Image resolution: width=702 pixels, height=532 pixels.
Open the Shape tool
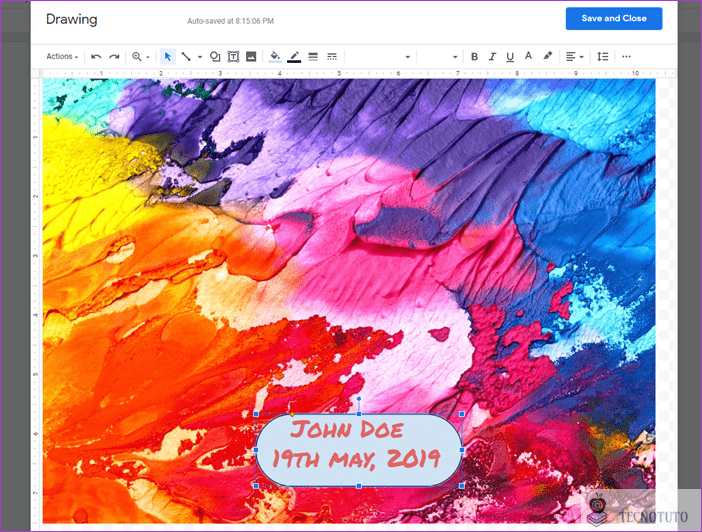point(215,56)
